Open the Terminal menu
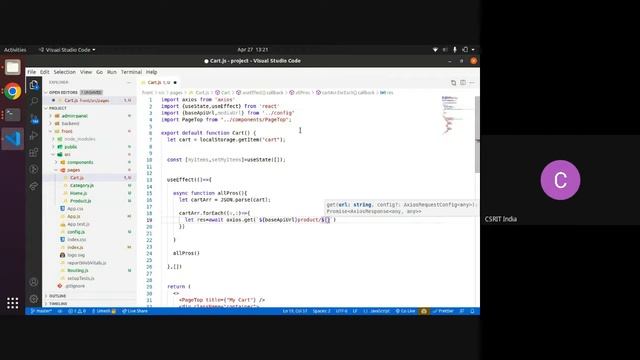Viewport: 640px width, 360px height. (x=131, y=72)
